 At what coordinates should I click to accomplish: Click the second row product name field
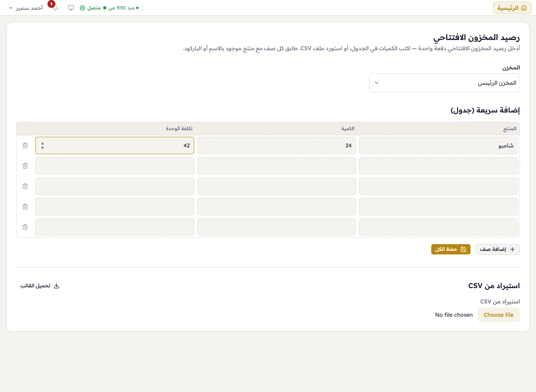pyautogui.click(x=438, y=166)
